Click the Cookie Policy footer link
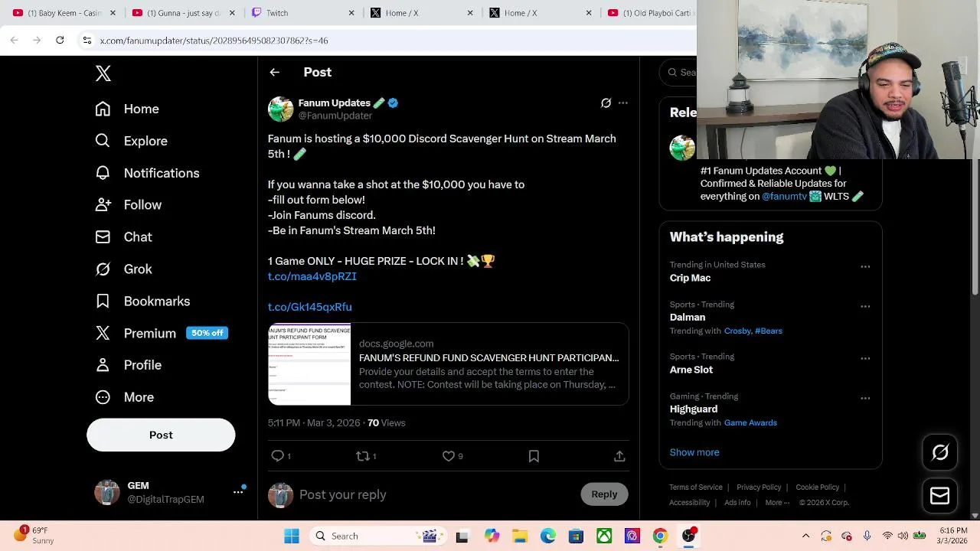Screen dimensions: 980x551 pyautogui.click(x=818, y=487)
